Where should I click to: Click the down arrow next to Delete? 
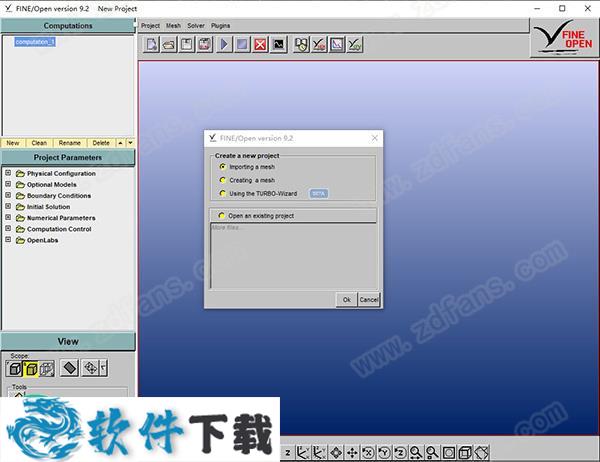(x=130, y=143)
